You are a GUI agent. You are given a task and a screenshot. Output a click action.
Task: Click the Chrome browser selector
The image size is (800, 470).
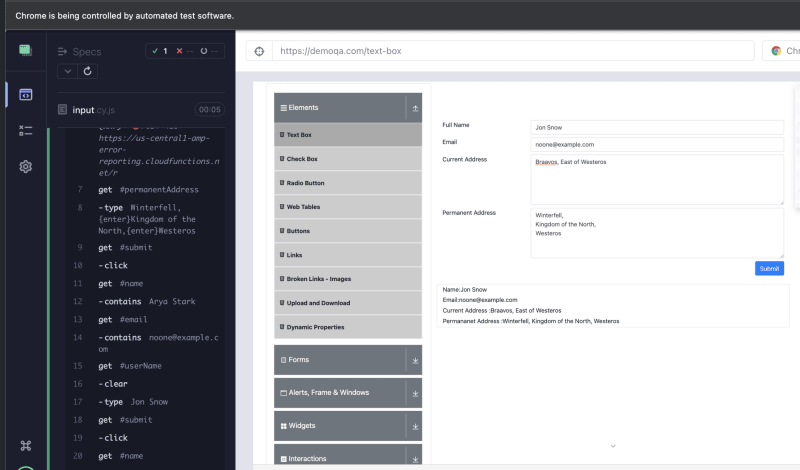(783, 51)
